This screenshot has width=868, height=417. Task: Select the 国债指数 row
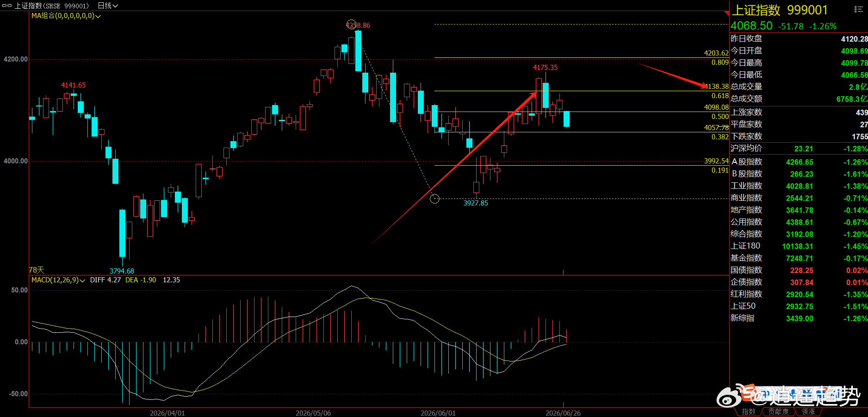(x=799, y=270)
